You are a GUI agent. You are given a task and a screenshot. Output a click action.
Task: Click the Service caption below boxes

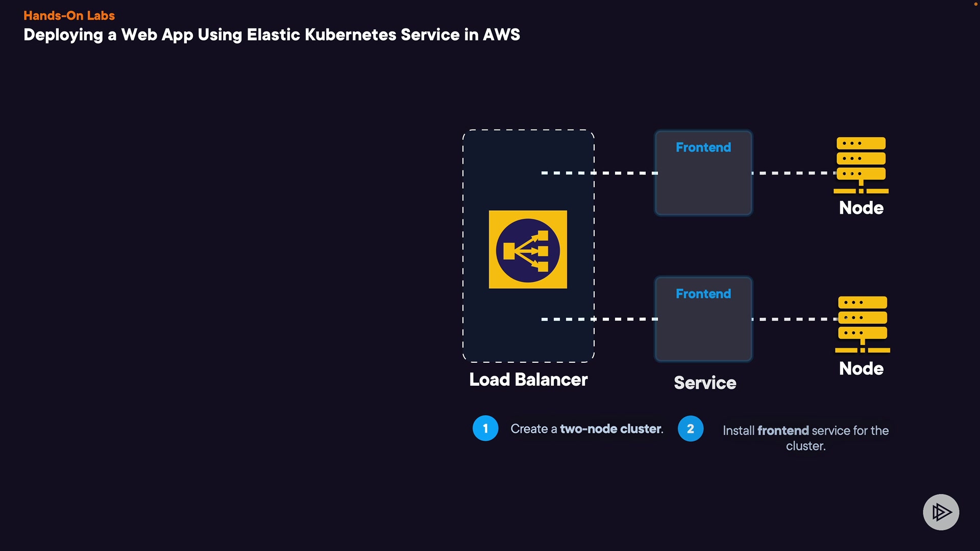pos(705,383)
